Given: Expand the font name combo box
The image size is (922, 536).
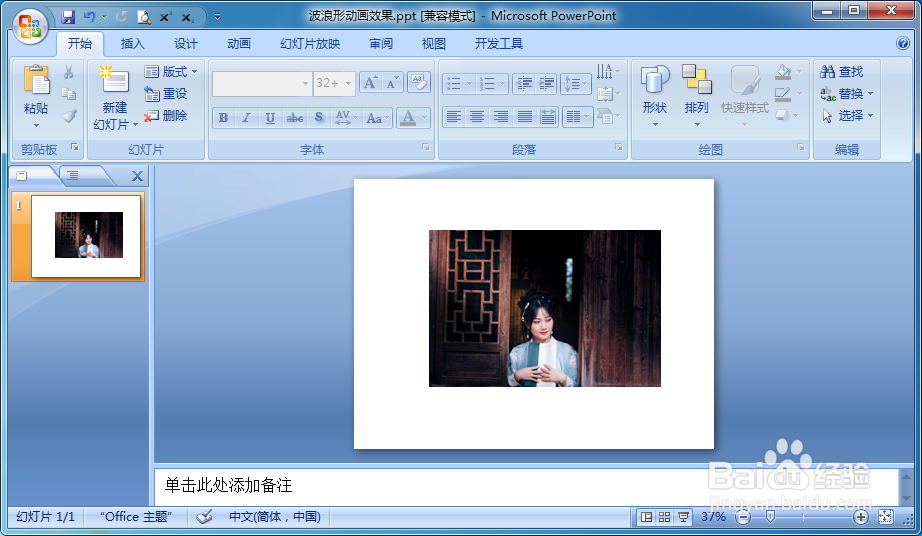Looking at the screenshot, I should [x=305, y=83].
